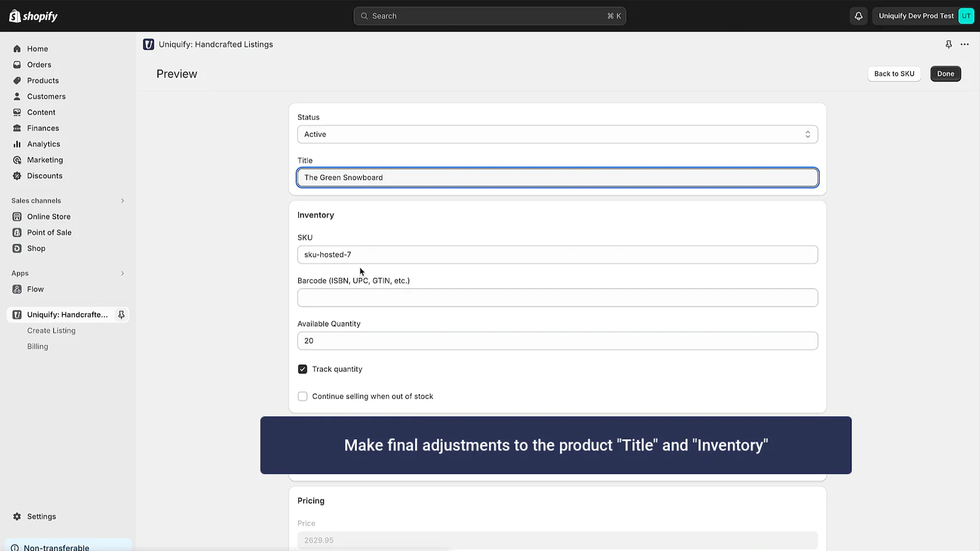Focus the top Search bar

tap(489, 16)
